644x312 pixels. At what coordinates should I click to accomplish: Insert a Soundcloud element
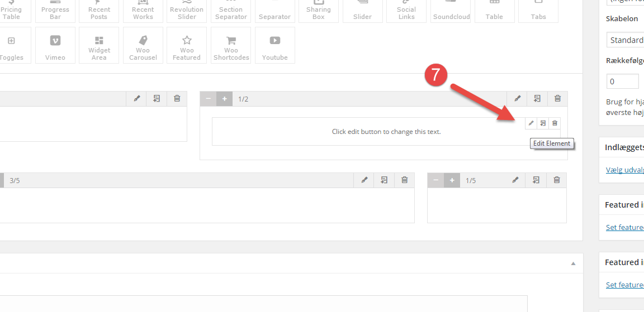click(451, 11)
